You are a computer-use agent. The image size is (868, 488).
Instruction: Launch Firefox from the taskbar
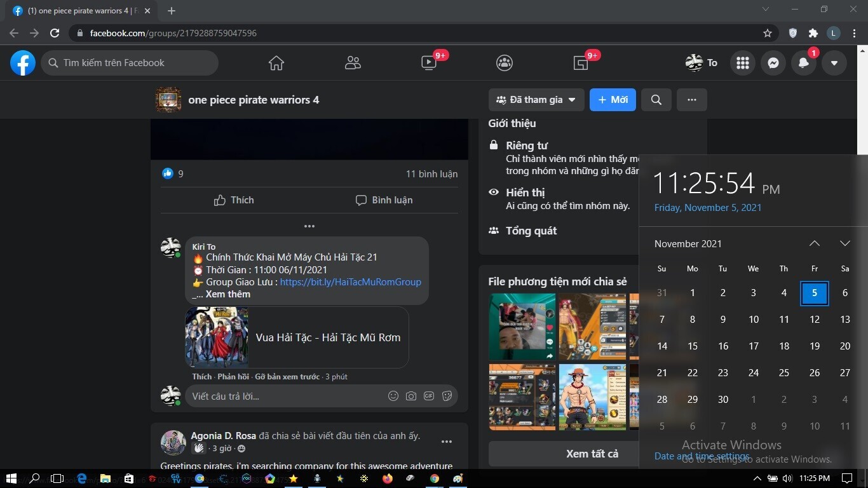[388, 478]
